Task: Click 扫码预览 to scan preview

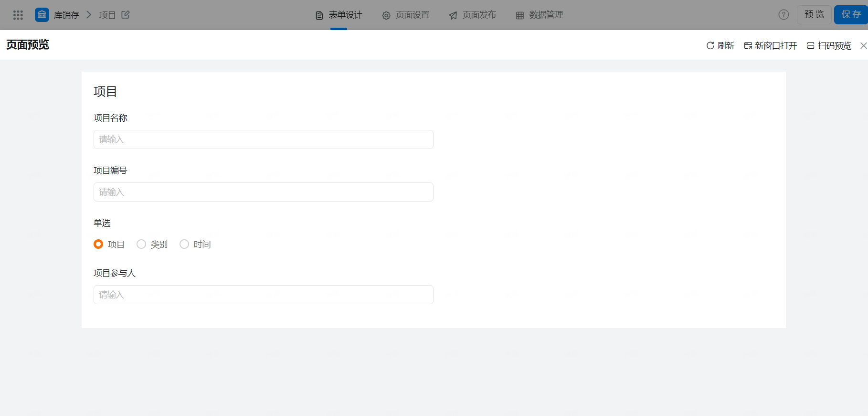Action: (x=829, y=45)
